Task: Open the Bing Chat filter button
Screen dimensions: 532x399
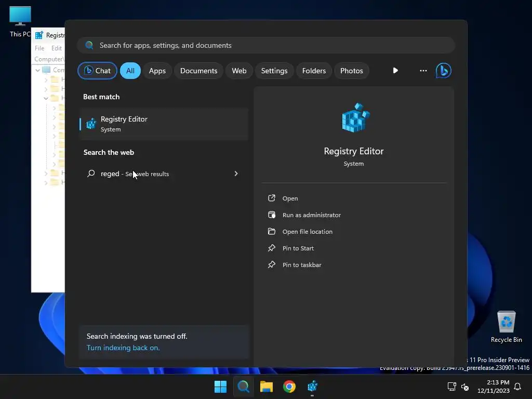Action: (97, 71)
